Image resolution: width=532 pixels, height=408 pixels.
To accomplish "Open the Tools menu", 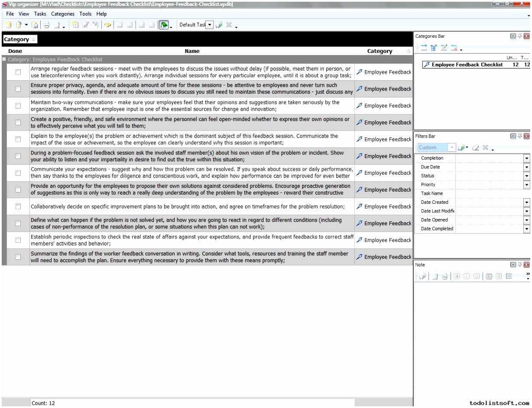I will click(x=85, y=14).
